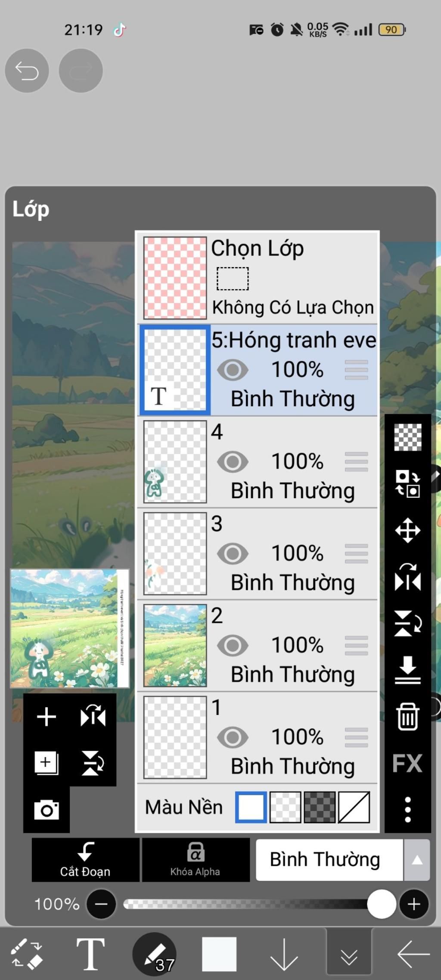Add new layer with plus icon
Viewport: 441px width, 980px height.
pyautogui.click(x=47, y=717)
